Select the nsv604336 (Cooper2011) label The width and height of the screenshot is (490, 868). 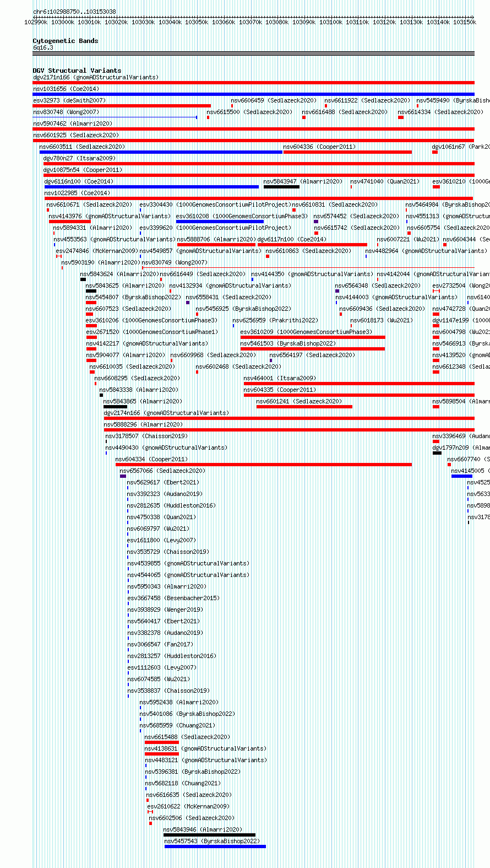pos(319,147)
